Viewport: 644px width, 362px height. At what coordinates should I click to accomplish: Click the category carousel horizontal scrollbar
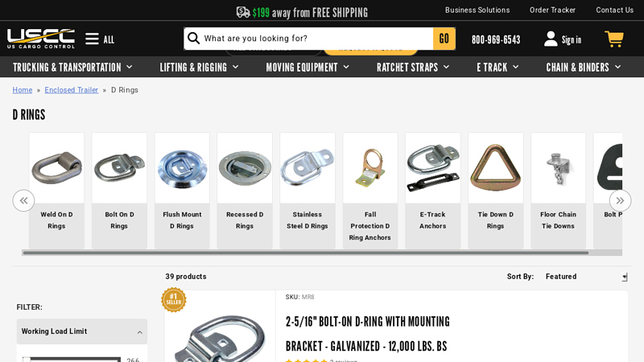[x=306, y=253]
